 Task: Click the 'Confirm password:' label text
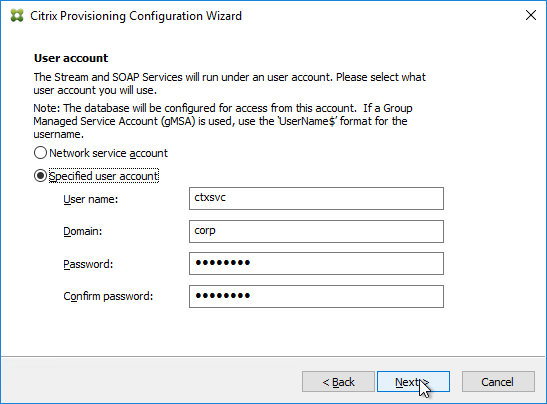108,297
